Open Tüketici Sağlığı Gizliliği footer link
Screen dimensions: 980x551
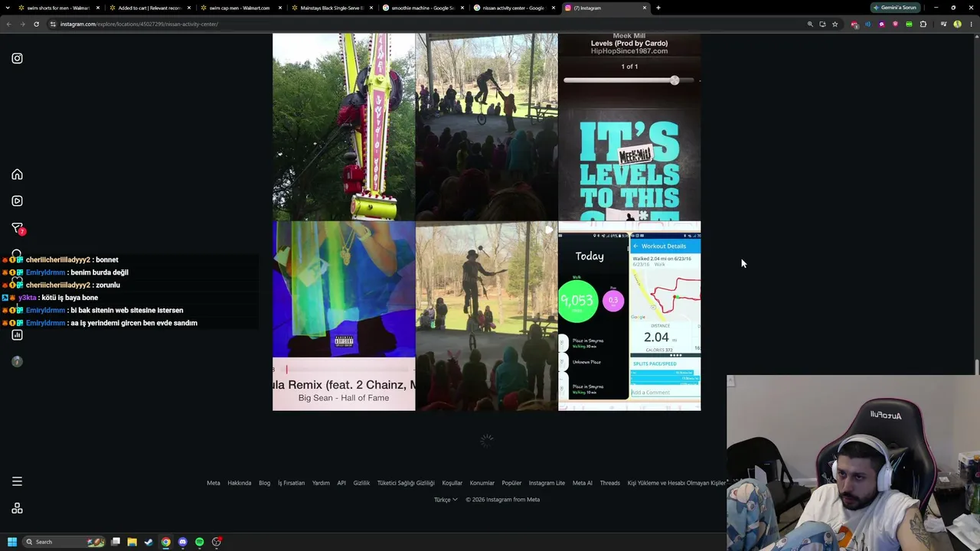pyautogui.click(x=406, y=483)
